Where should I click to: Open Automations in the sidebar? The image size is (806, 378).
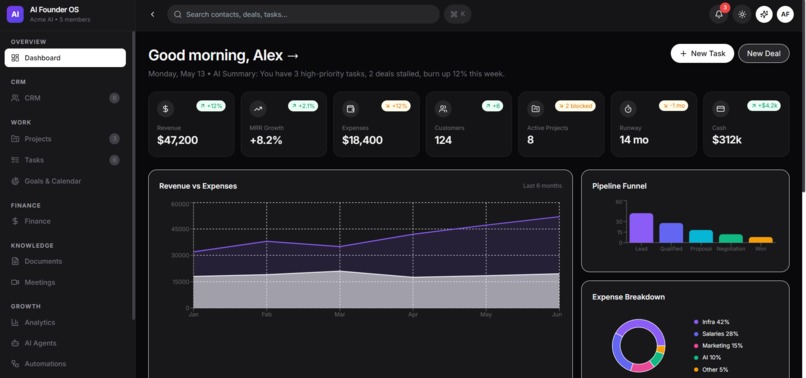65,364
